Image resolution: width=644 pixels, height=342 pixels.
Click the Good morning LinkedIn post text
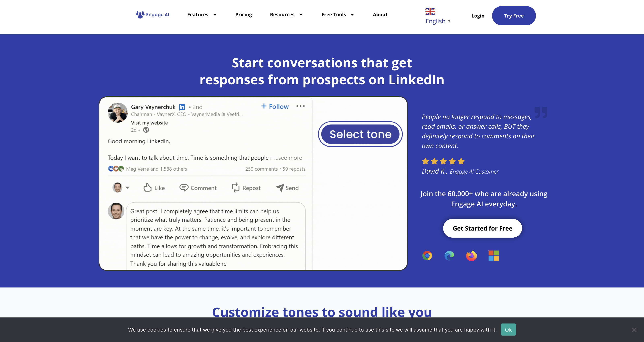point(139,141)
